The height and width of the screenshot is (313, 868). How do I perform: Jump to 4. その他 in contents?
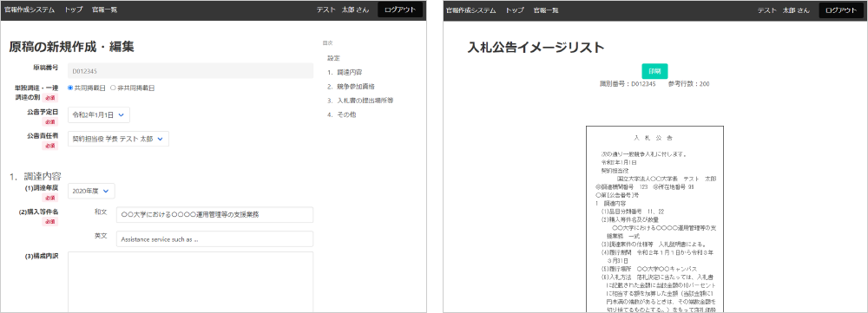coord(341,114)
